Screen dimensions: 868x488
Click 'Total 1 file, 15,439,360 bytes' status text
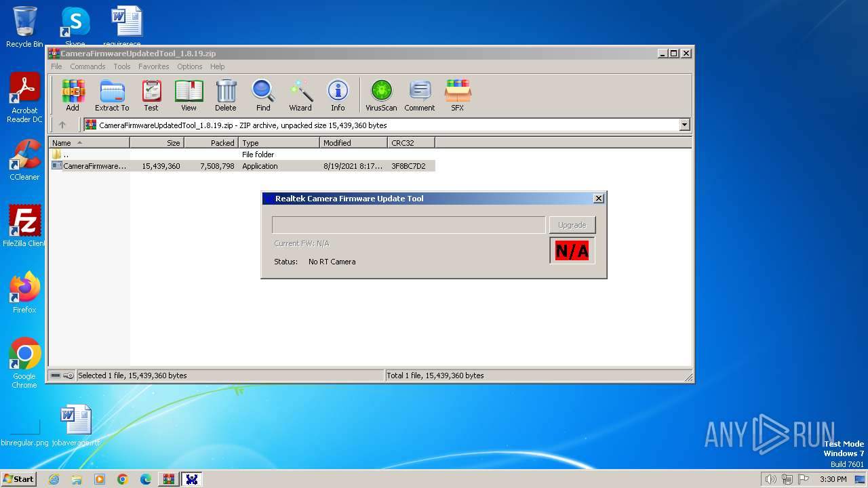pos(435,375)
